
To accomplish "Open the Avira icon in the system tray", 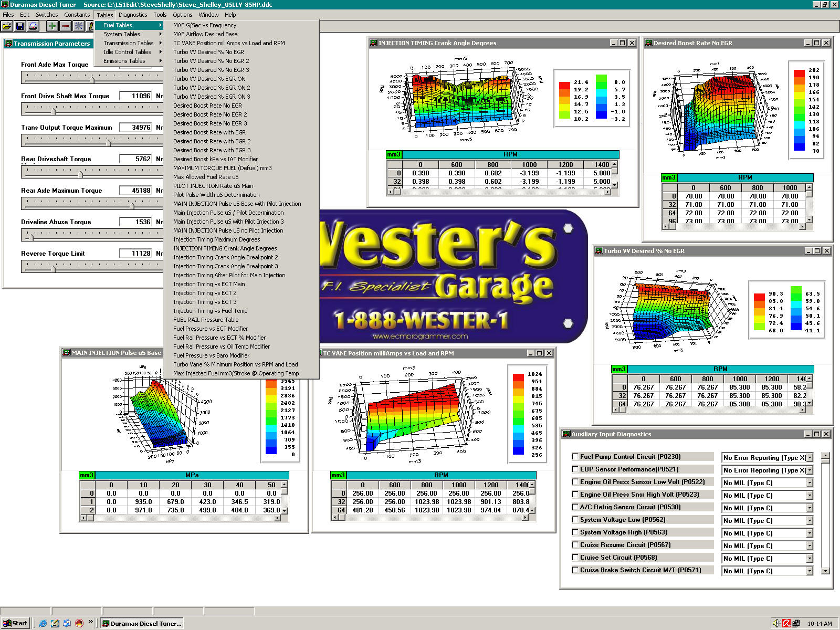I will (x=786, y=624).
